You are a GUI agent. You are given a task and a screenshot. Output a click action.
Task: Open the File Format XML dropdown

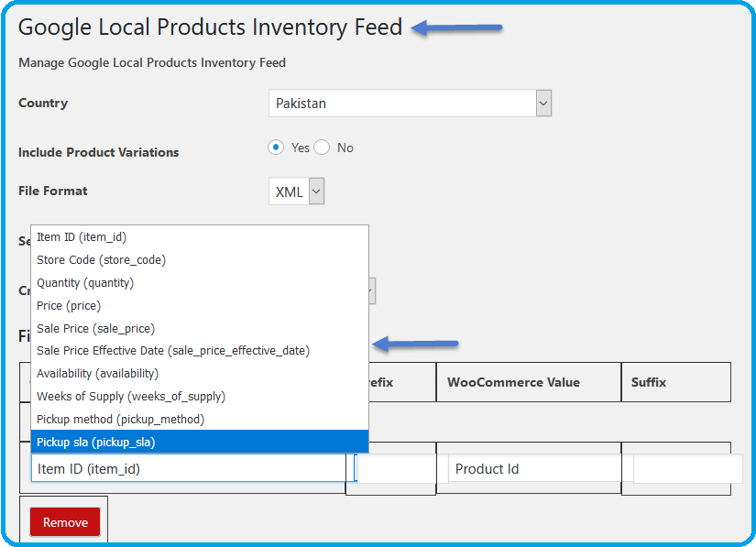click(x=297, y=191)
